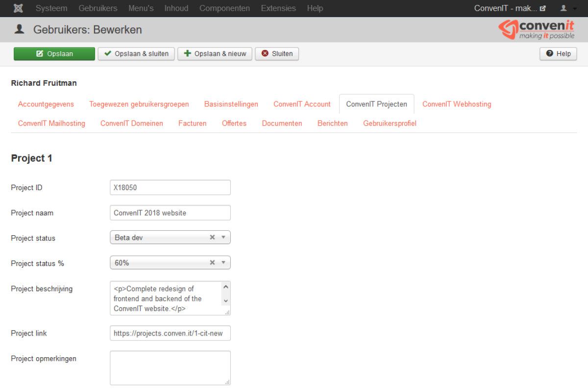The width and height of the screenshot is (588, 392).
Task: Switch to the ConvenIT Webhosting tab
Action: pyautogui.click(x=457, y=104)
